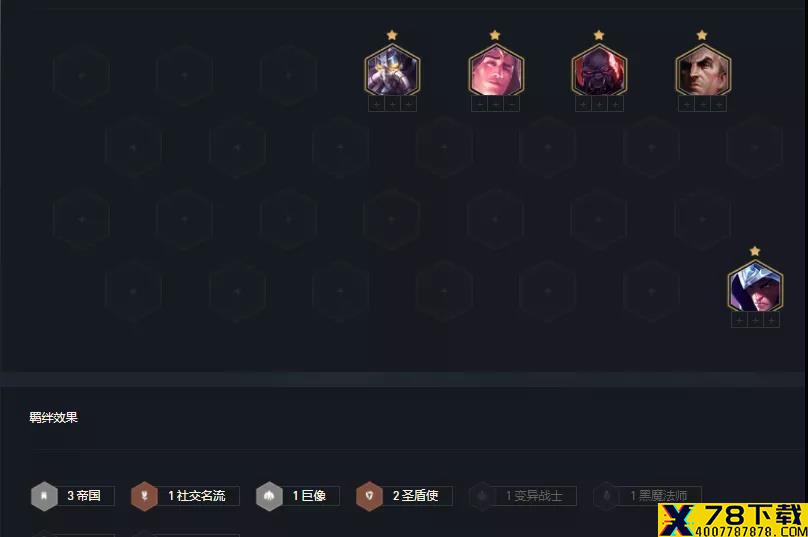
Task: Open the 2 圣盾使 trait label
Action: (417, 496)
